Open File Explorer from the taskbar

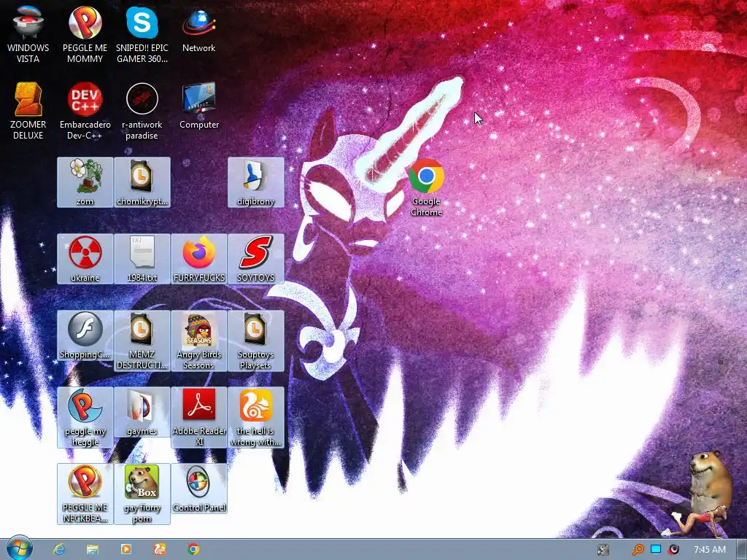tap(93, 549)
